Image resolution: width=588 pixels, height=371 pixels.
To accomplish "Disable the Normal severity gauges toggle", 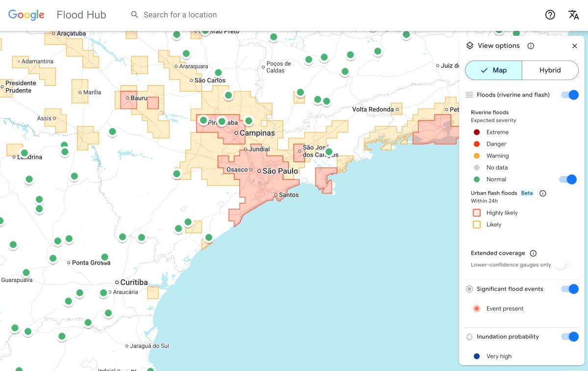I will click(x=568, y=179).
